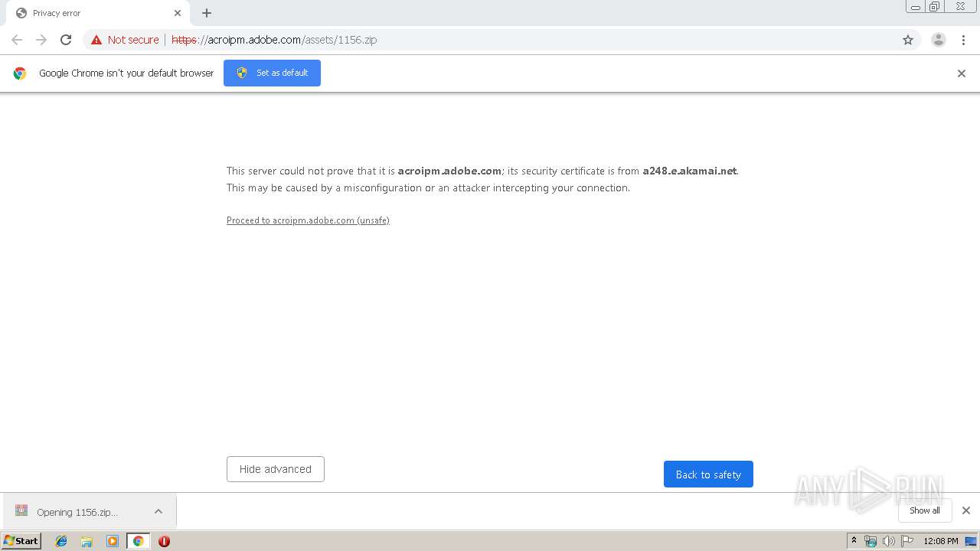The width and height of the screenshot is (980, 551).
Task: Click the 12:08 PM system clock
Action: tap(940, 541)
